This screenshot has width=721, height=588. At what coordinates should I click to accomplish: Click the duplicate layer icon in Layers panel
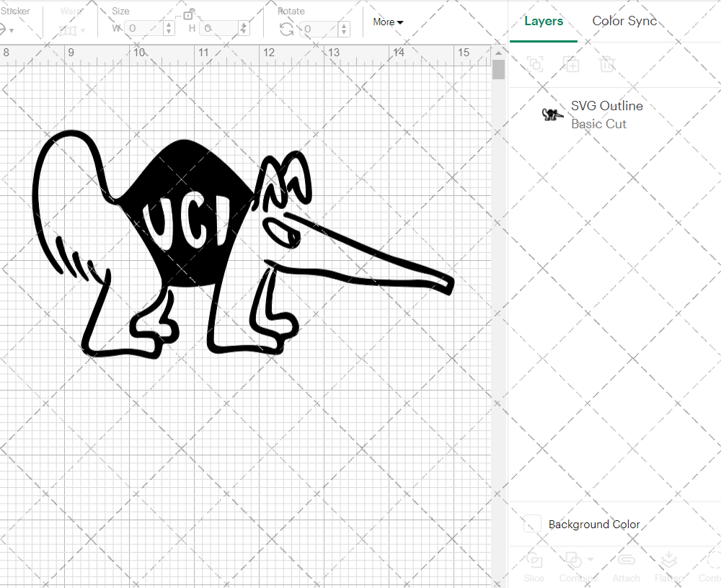click(572, 64)
